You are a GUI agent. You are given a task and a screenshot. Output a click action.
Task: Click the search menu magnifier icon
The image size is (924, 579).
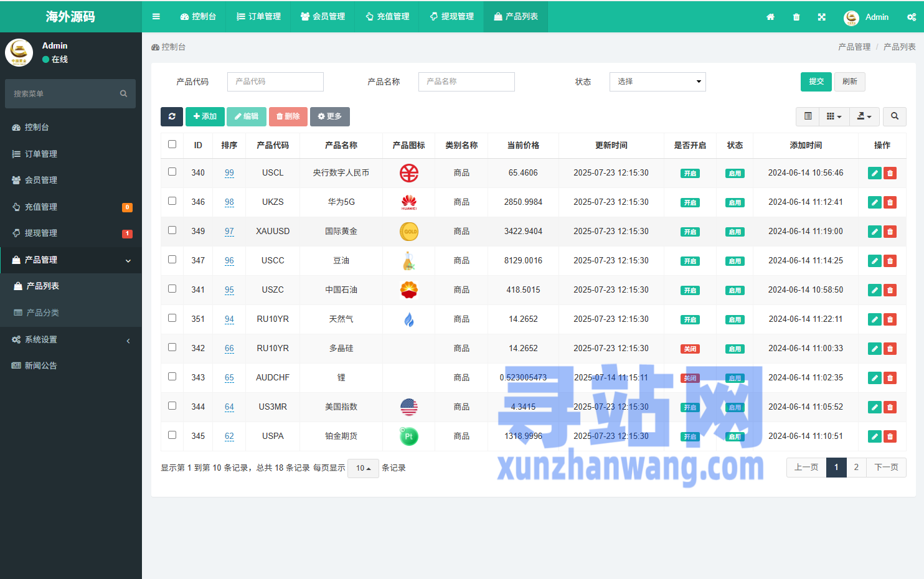123,93
